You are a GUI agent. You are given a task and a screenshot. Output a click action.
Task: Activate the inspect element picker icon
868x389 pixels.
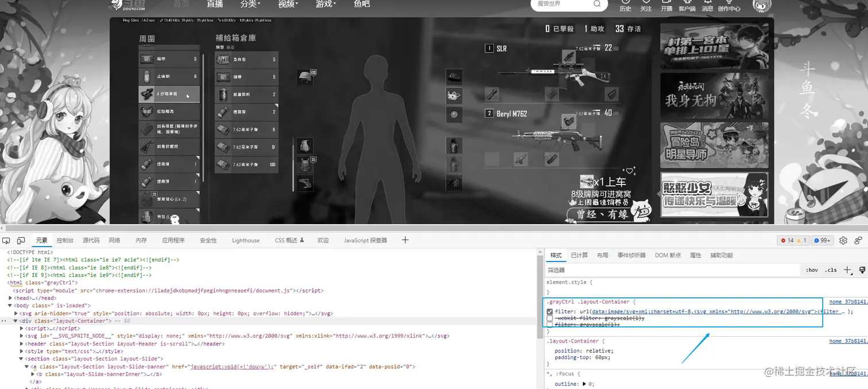click(6, 240)
